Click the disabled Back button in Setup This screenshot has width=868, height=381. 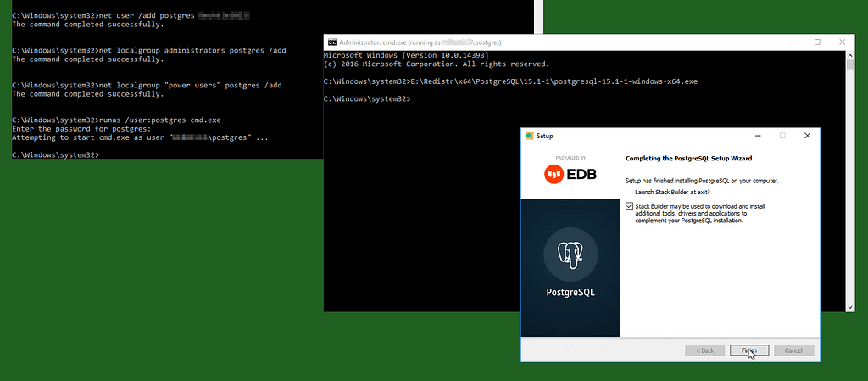point(704,350)
